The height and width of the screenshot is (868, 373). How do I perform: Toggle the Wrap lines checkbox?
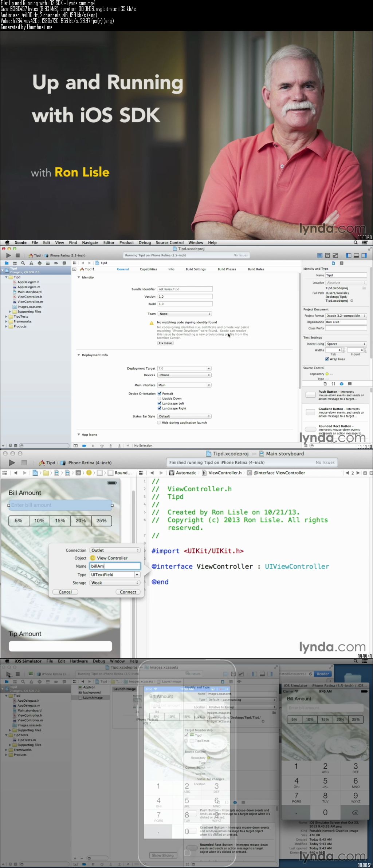pos(327,359)
